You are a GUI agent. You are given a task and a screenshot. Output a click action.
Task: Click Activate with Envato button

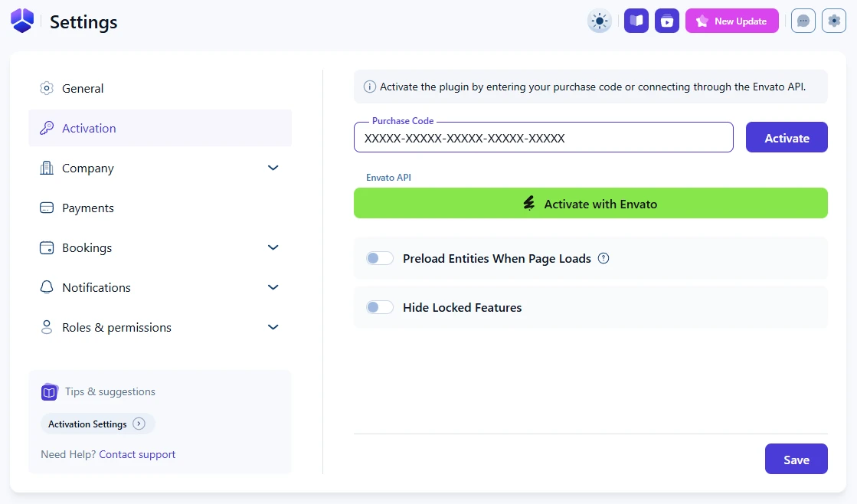click(590, 204)
